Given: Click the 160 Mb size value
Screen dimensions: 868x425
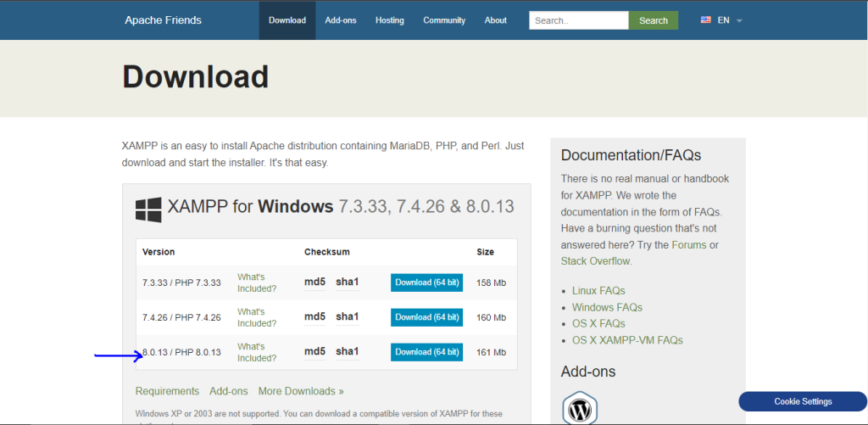Looking at the screenshot, I should (491, 317).
